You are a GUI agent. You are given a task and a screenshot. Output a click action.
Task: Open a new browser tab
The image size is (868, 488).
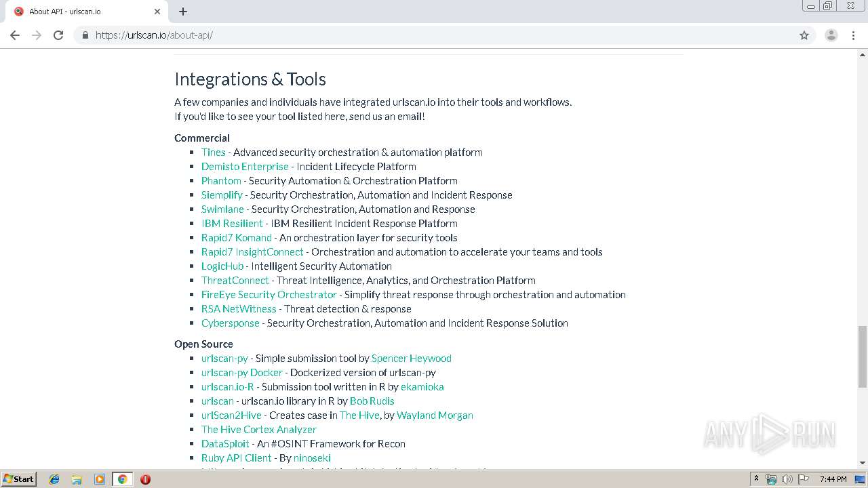point(183,12)
